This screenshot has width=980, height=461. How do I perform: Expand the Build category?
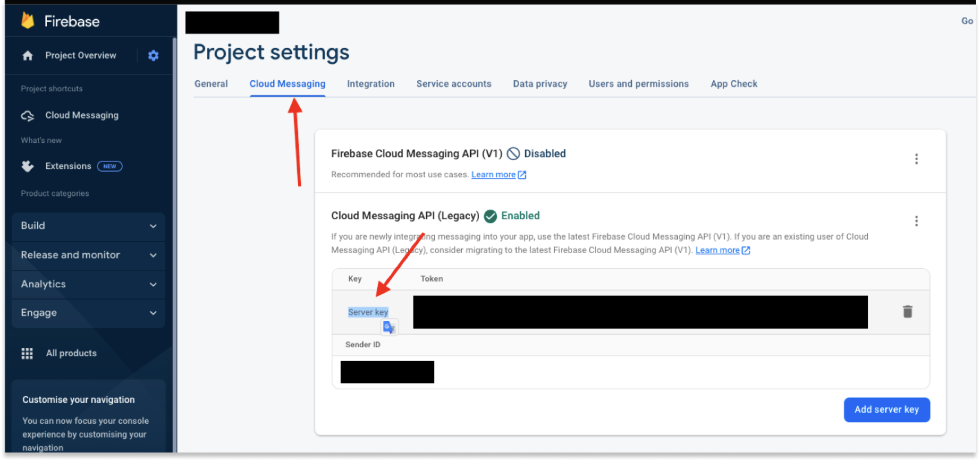pos(88,227)
